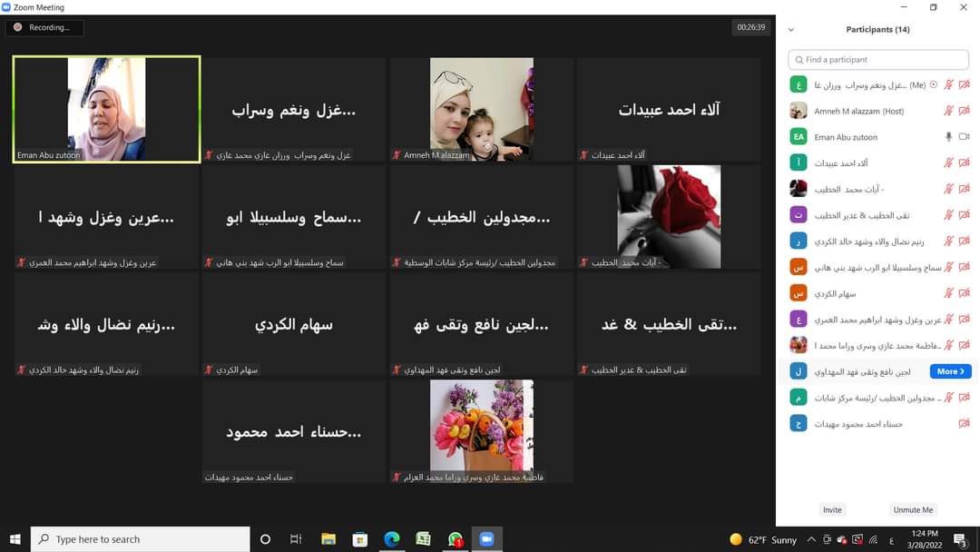980x552 pixels.
Task: Click the meeting timer 00:26:39
Action: click(750, 28)
